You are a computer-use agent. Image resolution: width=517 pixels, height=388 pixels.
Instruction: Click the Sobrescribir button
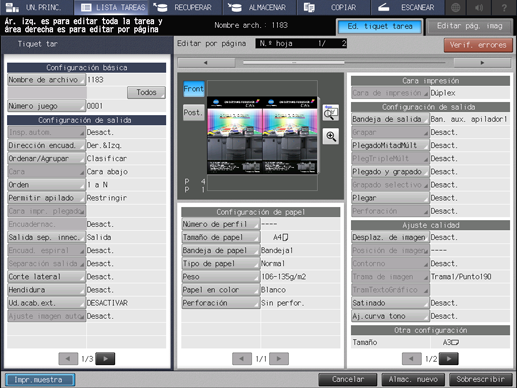click(480, 379)
